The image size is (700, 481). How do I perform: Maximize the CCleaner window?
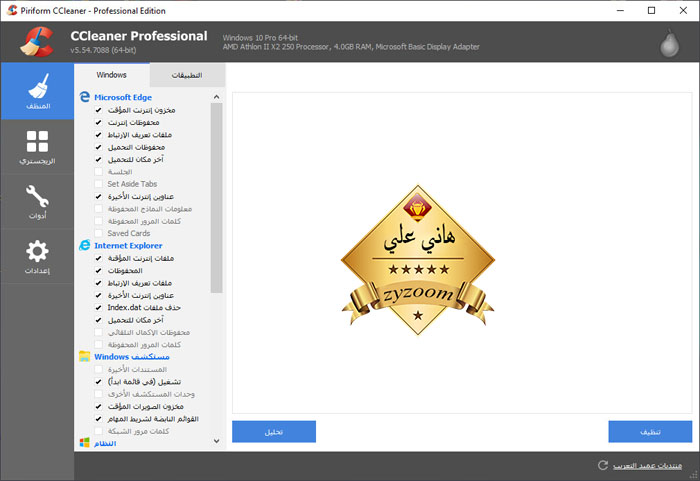click(651, 10)
